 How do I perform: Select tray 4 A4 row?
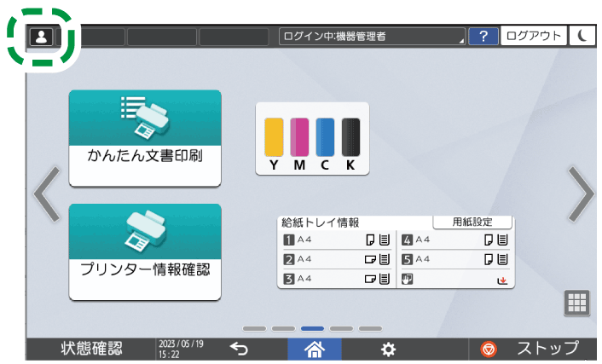click(x=455, y=240)
